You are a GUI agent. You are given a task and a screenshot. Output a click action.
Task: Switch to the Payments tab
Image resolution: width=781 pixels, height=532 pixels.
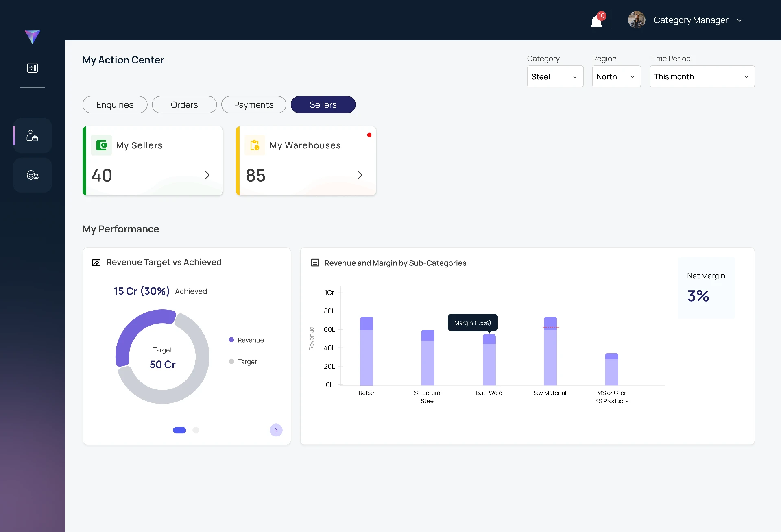click(x=254, y=104)
